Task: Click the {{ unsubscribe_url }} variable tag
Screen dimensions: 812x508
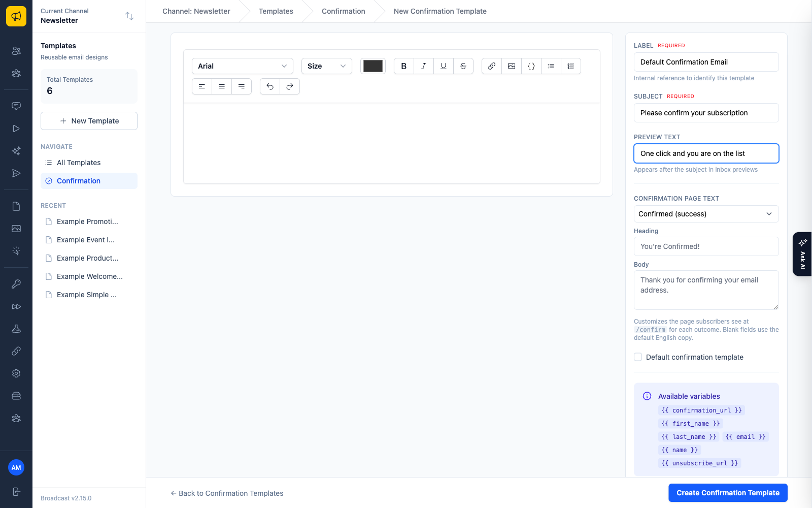Action: (700, 463)
